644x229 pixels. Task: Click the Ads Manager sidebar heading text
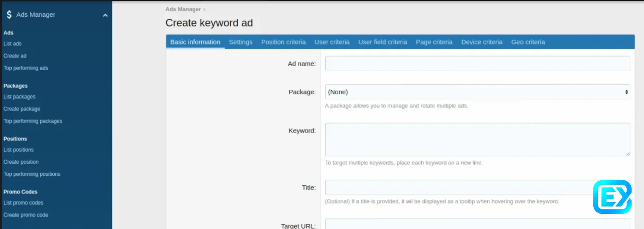[36, 15]
